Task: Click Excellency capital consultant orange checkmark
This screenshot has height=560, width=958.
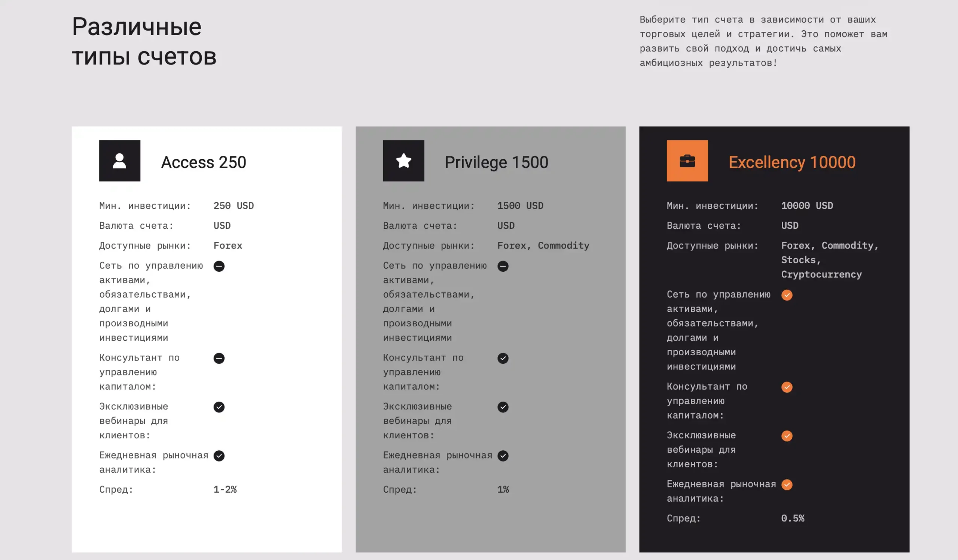Action: coord(787,387)
